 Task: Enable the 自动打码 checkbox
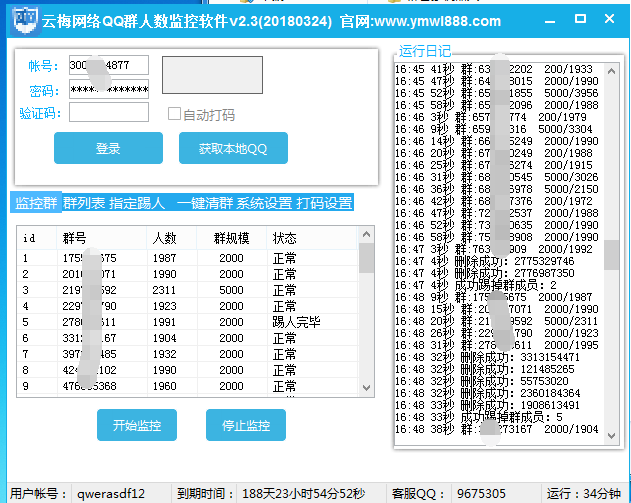click(x=174, y=114)
